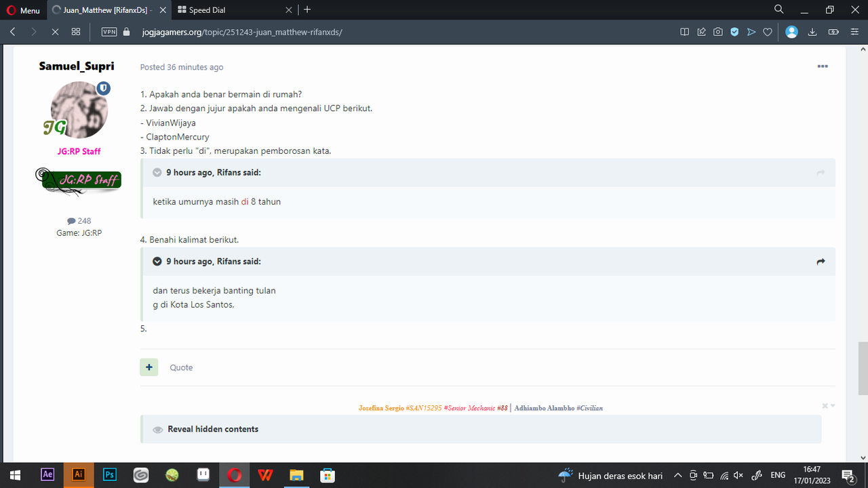
Task: Click the green plus multiquote button
Action: click(149, 367)
